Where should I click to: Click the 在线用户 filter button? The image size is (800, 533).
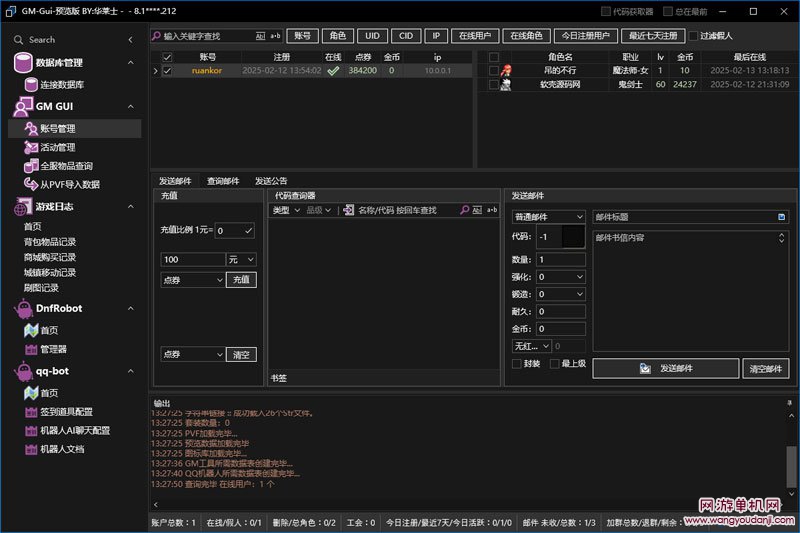pos(475,36)
